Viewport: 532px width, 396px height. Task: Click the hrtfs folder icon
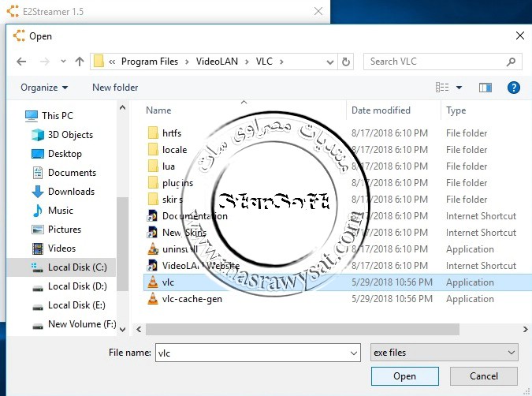pos(153,133)
